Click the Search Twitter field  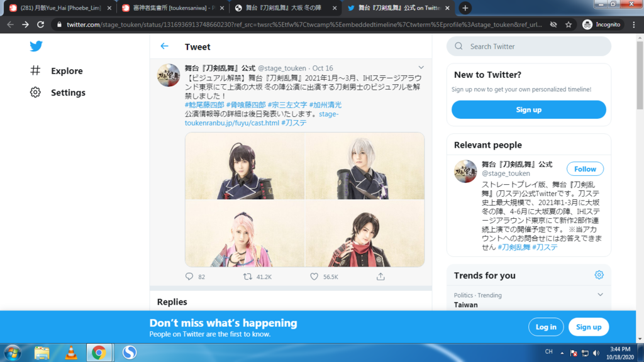coord(528,47)
